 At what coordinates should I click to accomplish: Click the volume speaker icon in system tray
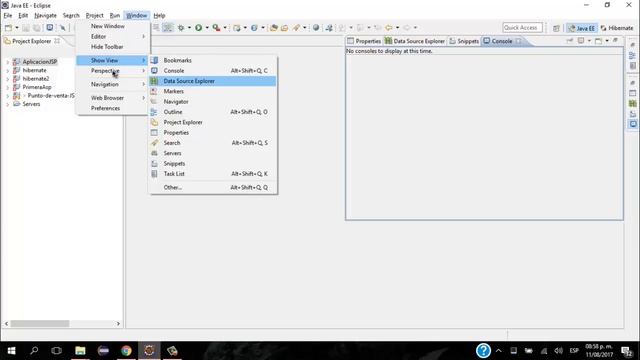pos(558,351)
